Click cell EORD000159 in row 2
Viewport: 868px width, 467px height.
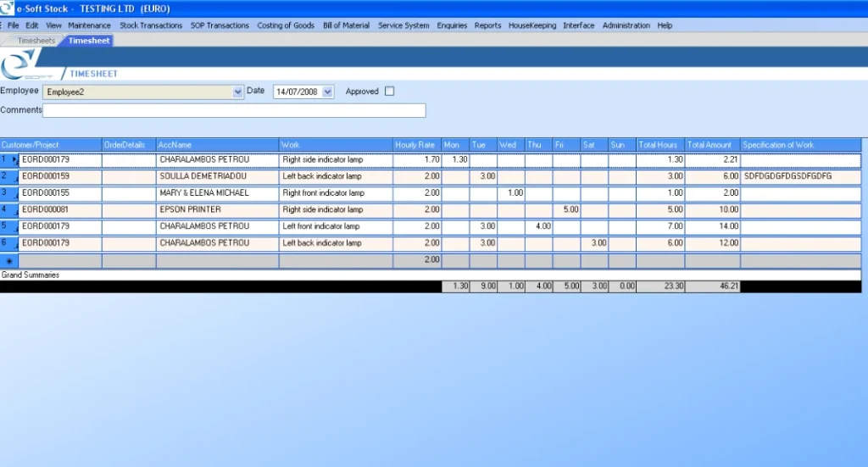(x=60, y=176)
